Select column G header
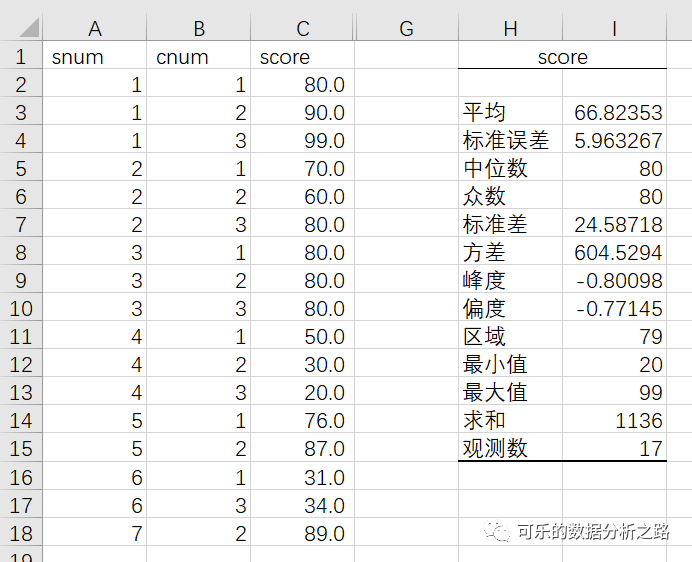Viewport: 692px width, 562px height. (x=406, y=28)
